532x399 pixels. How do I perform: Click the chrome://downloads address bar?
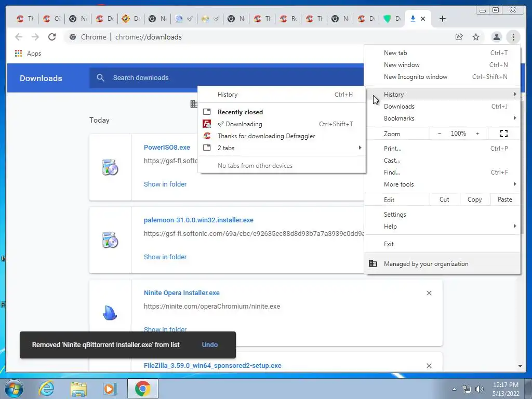258,37
